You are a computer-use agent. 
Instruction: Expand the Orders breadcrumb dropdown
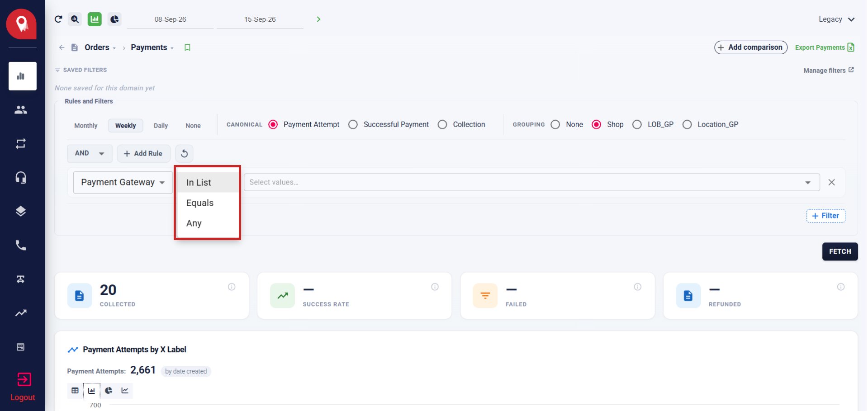click(100, 47)
